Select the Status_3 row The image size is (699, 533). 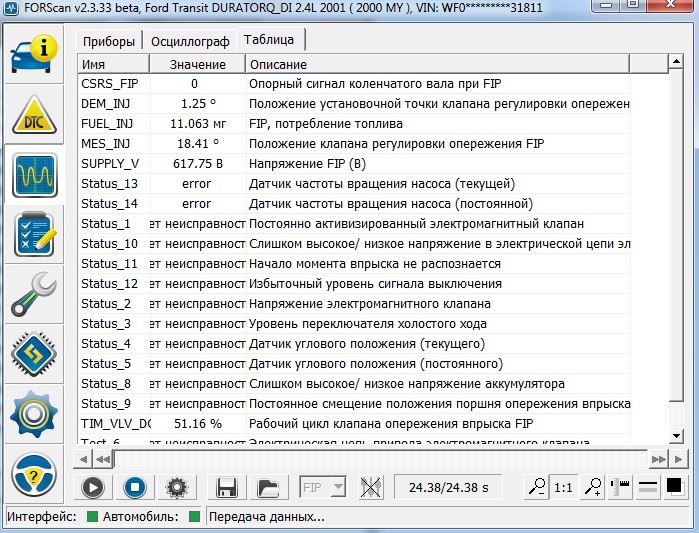354,324
